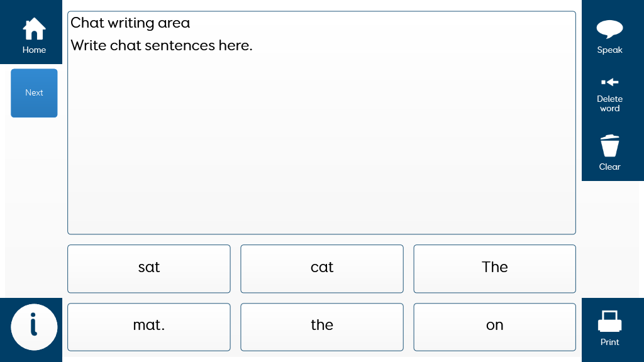Screen dimensions: 644x362
Task: Choose the word "on"
Action: (494, 327)
